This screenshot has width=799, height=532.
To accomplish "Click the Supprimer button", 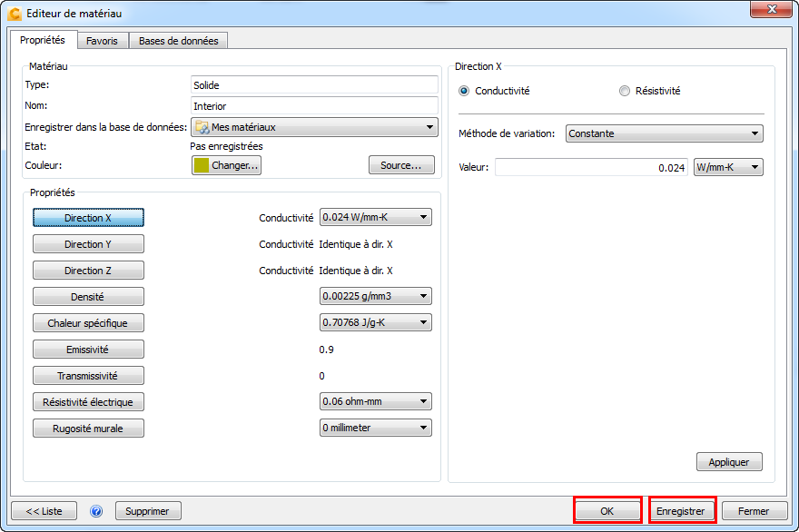I will pos(148,511).
